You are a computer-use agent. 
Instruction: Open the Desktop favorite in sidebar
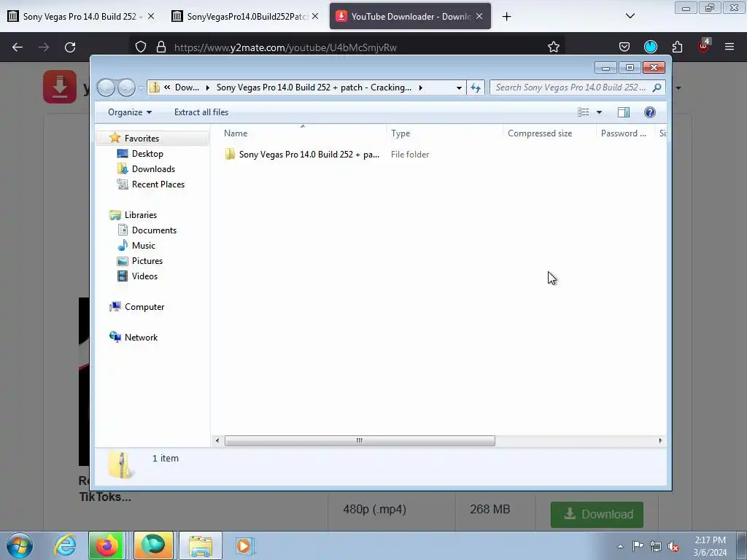point(147,153)
